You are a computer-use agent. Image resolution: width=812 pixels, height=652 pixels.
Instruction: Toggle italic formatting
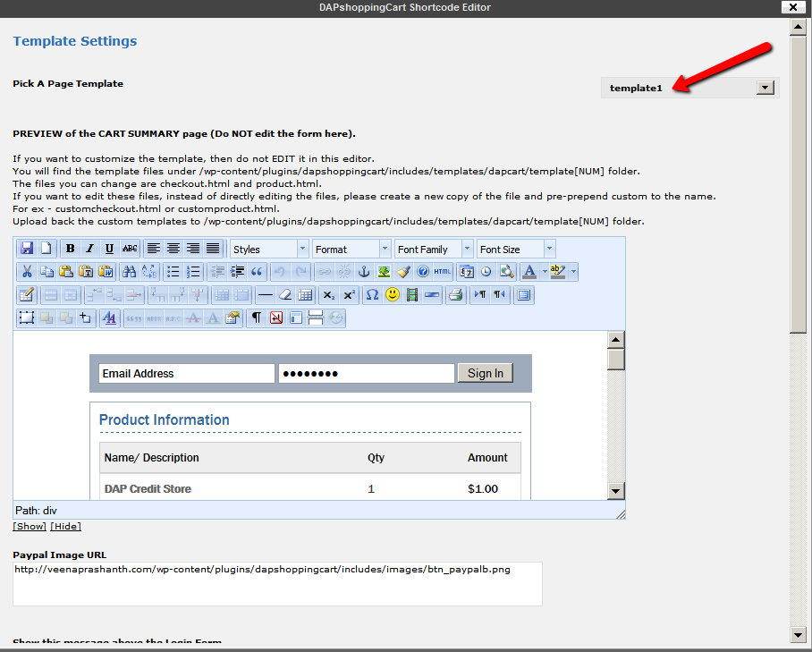(x=89, y=249)
